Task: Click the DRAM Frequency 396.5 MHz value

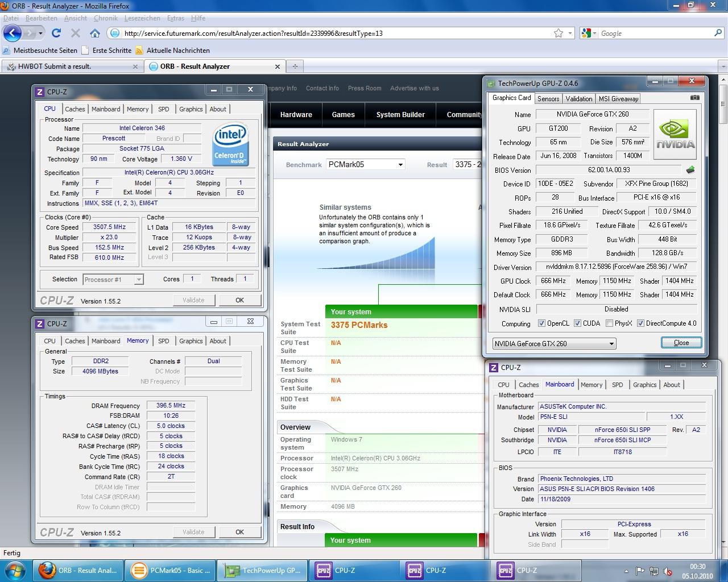Action: [x=171, y=405]
